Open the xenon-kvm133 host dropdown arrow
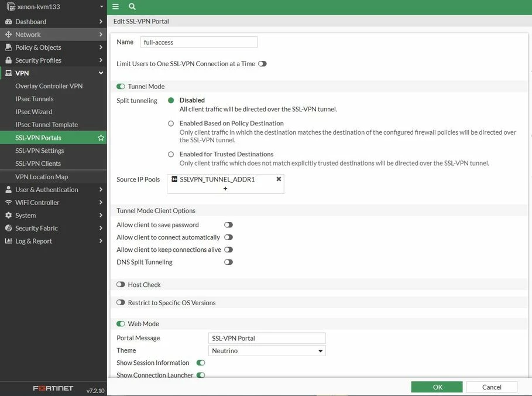532x396 pixels. click(101, 6)
